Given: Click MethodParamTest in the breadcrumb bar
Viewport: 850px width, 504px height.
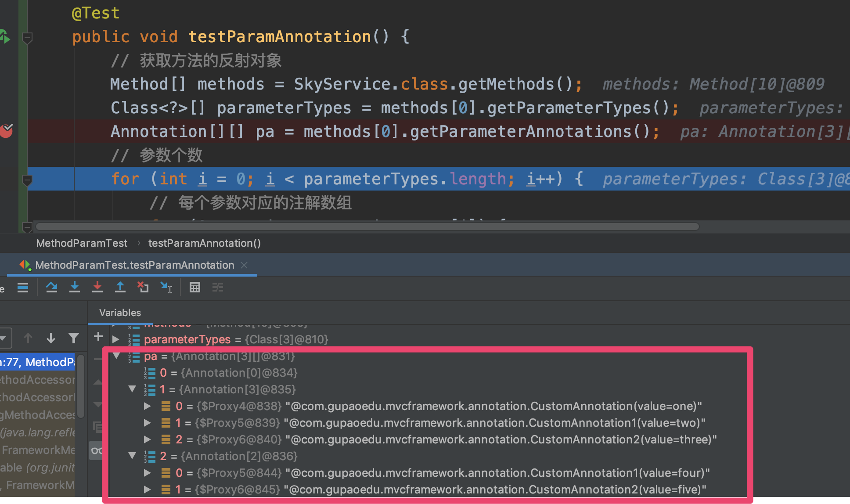Looking at the screenshot, I should [x=82, y=243].
